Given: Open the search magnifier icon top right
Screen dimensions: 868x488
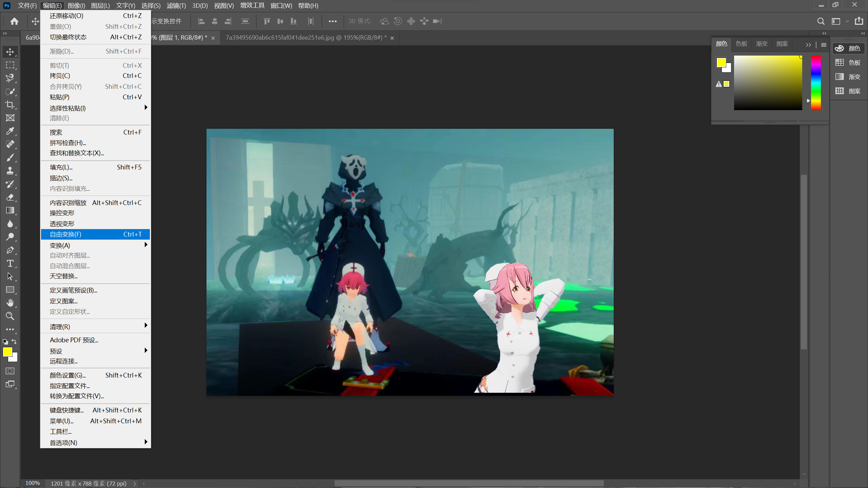Looking at the screenshot, I should point(821,21).
